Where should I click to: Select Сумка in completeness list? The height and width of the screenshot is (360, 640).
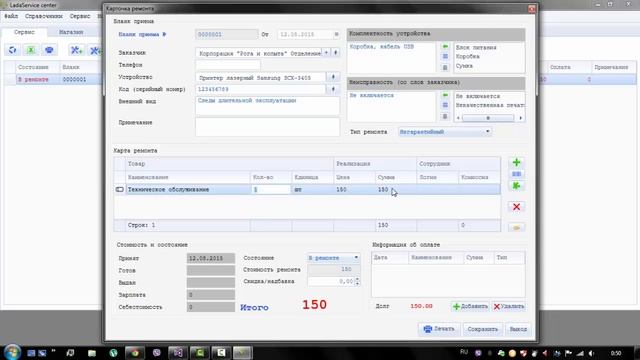pyautogui.click(x=464, y=66)
